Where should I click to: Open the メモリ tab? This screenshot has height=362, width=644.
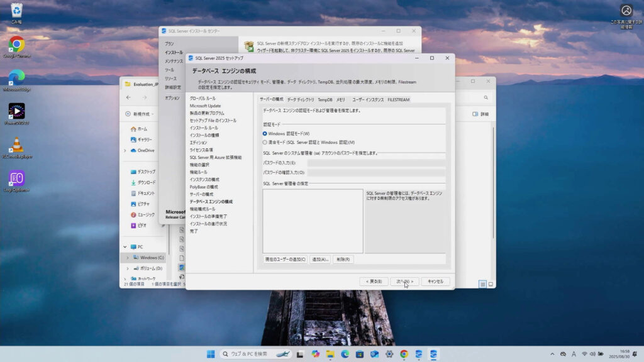[340, 100]
